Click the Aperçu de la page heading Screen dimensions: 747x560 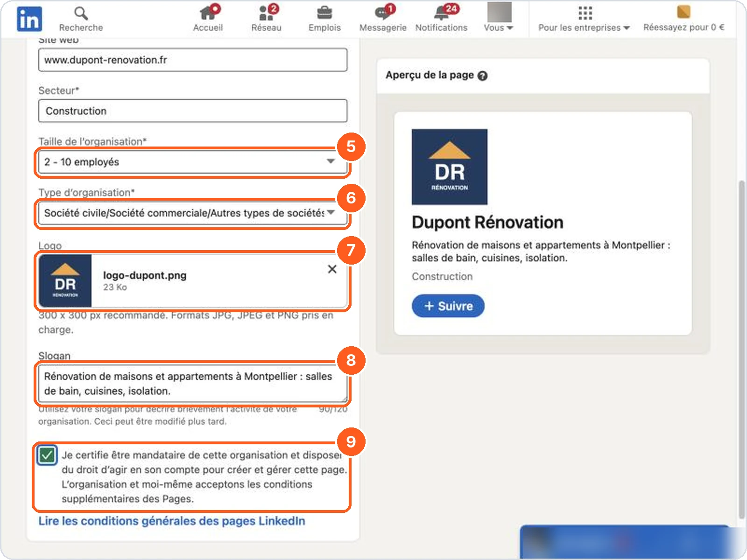click(x=430, y=75)
